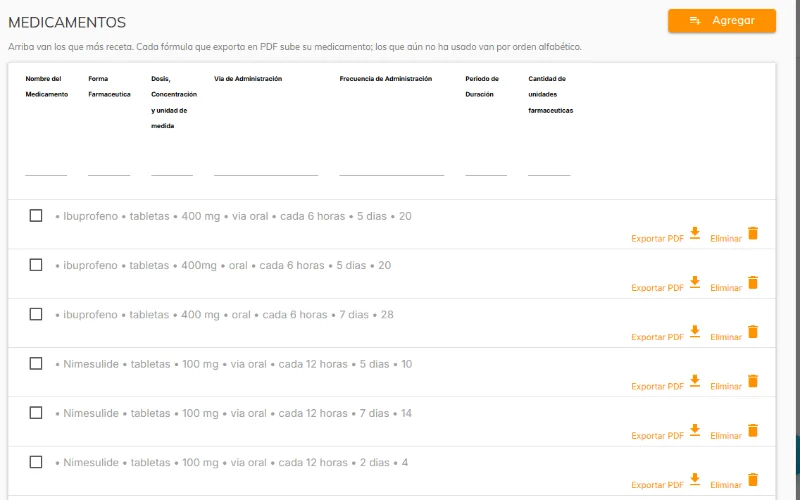Image resolution: width=800 pixels, height=500 pixels.
Task: Eliminar link for ibuprofeno 7 dias row
Action: 726,337
